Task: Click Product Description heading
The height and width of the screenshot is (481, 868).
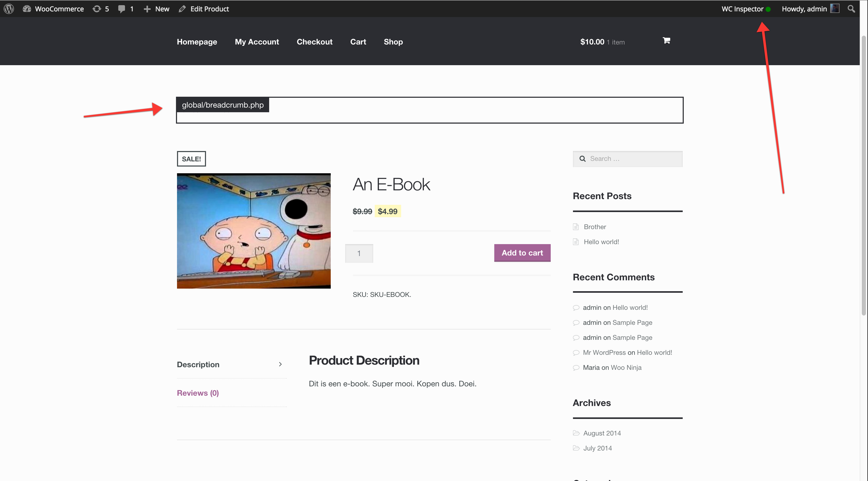Action: (364, 360)
